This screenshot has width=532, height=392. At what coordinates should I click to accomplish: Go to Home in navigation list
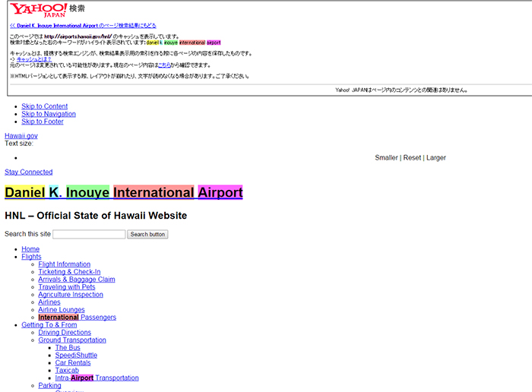click(30, 249)
